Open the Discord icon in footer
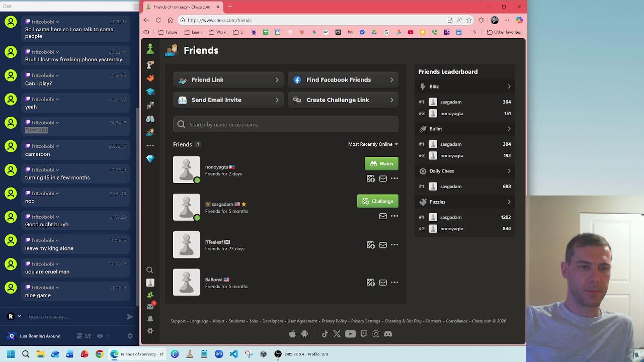 [x=388, y=334]
